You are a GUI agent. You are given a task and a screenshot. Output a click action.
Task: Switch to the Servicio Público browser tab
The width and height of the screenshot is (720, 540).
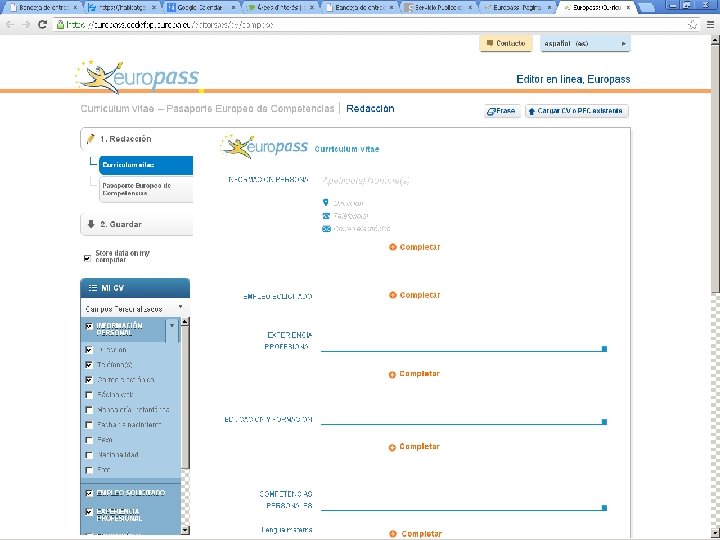tap(440, 7)
